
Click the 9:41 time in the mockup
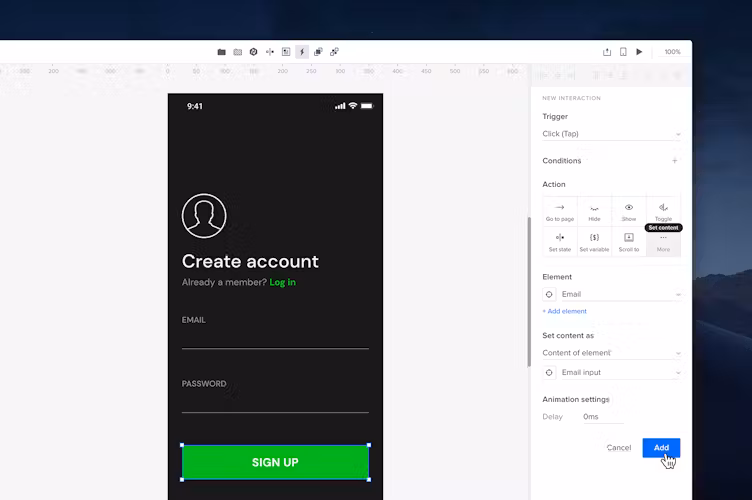195,106
